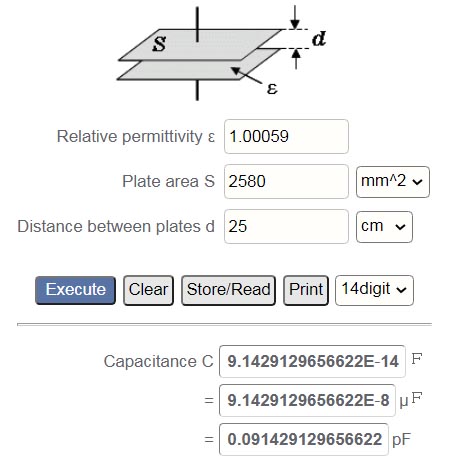
Task: Open the 14digit precision dropdown
Action: (x=374, y=290)
